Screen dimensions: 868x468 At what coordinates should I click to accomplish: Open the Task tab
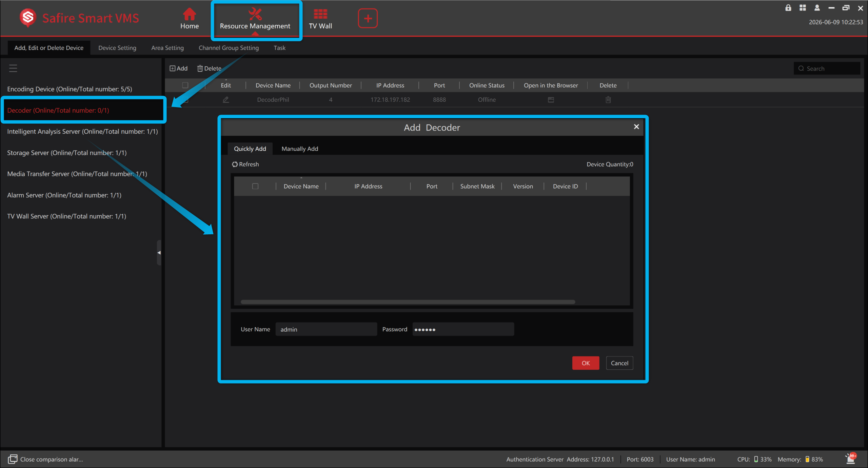(280, 48)
